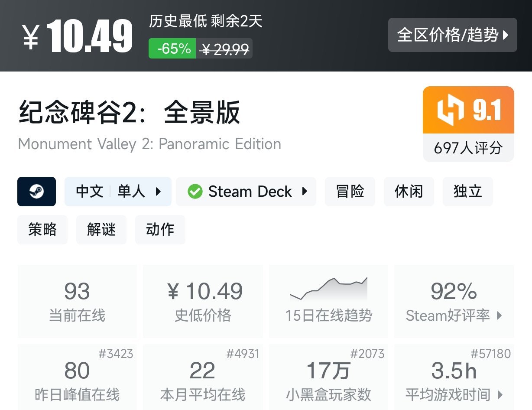
Task: Click the game title 纪念碑谷2：全景版
Action: pyautogui.click(x=129, y=112)
